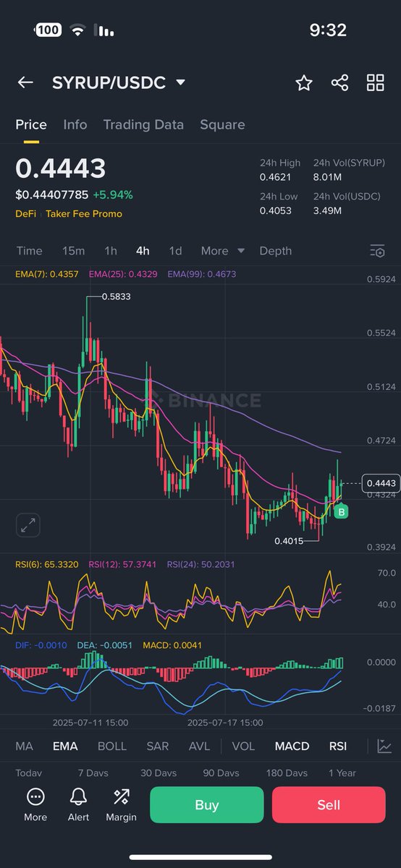Toggle the MACD sub-indicator

[292, 746]
